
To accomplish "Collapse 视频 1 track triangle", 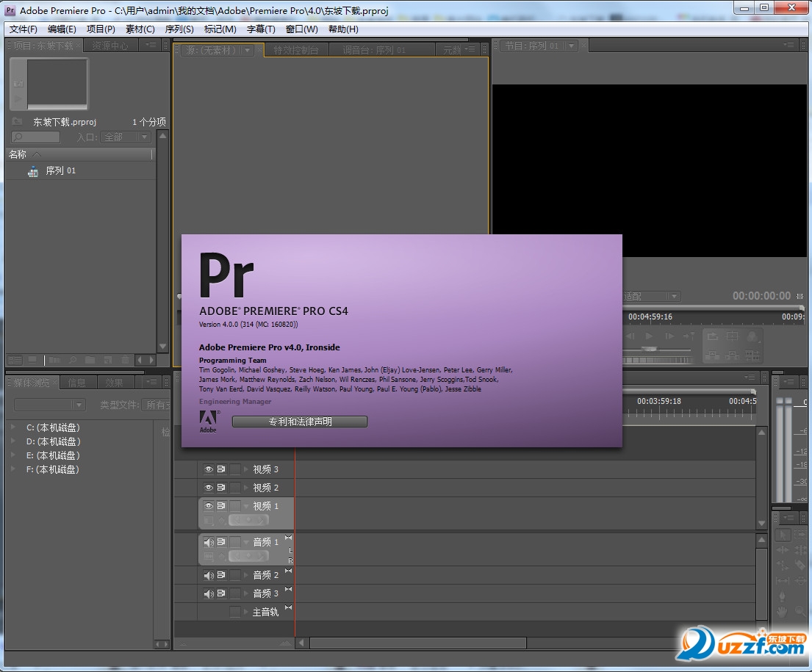I will coord(246,506).
